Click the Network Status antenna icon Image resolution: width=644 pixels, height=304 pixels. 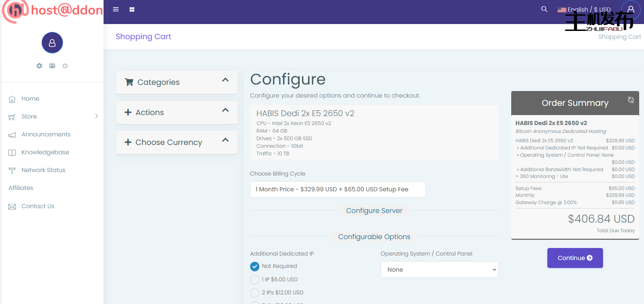(x=12, y=170)
